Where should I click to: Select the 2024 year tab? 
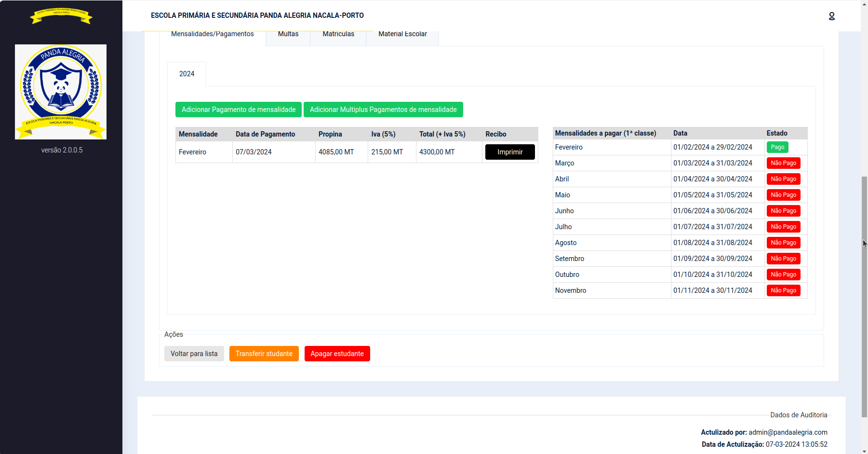[187, 74]
